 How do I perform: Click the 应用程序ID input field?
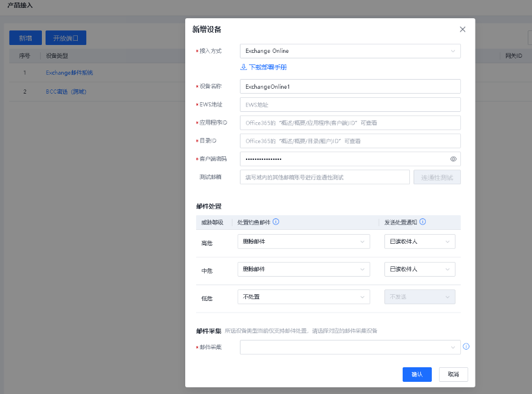pos(350,123)
